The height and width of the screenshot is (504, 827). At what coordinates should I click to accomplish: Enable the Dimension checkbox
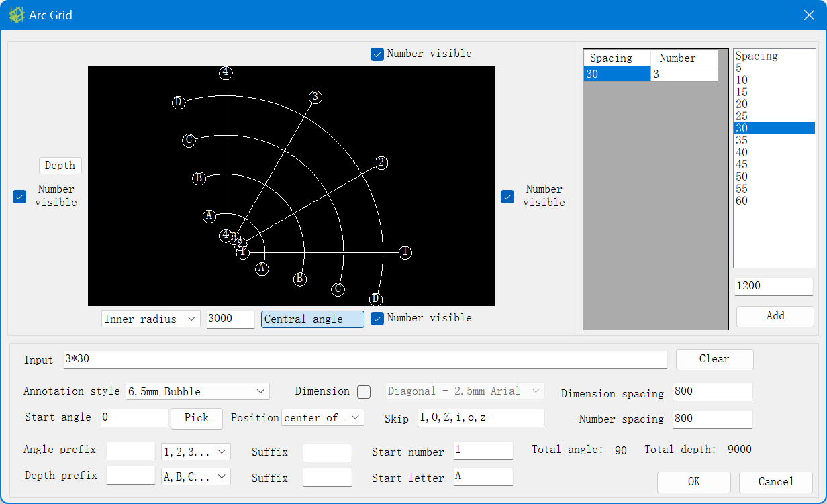(364, 391)
